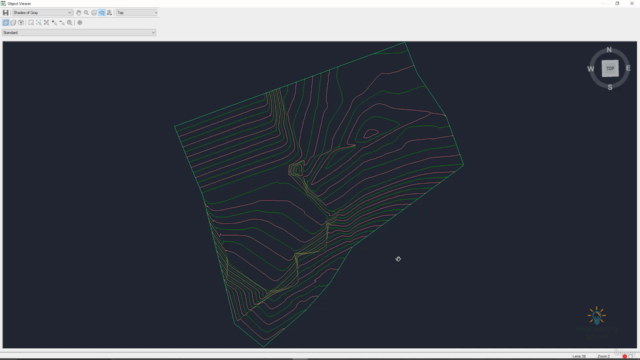Click the walk/person navigation icon
The image size is (640, 360).
pos(109,13)
